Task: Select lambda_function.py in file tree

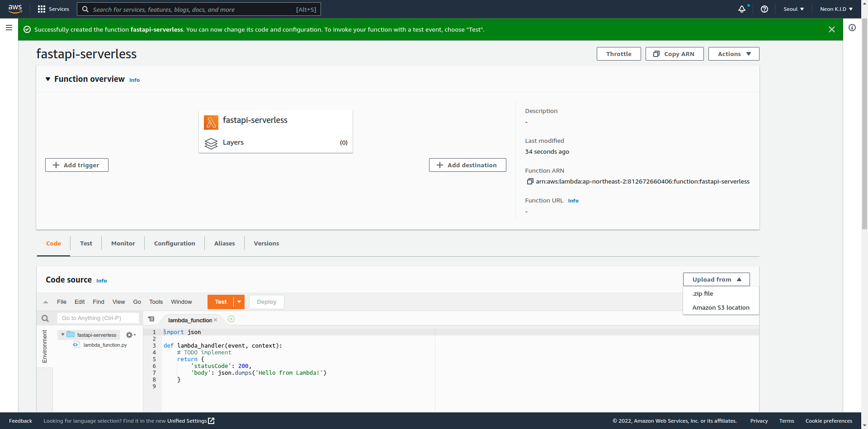Action: (105, 345)
